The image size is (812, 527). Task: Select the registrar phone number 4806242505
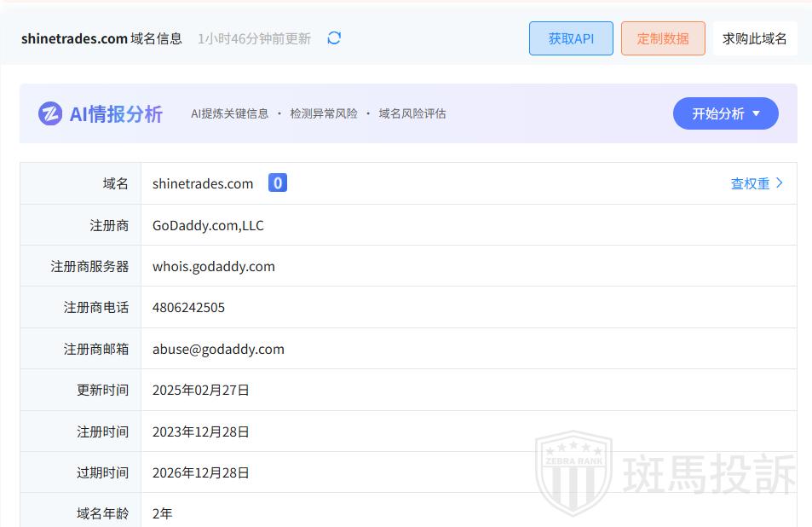[x=188, y=307]
